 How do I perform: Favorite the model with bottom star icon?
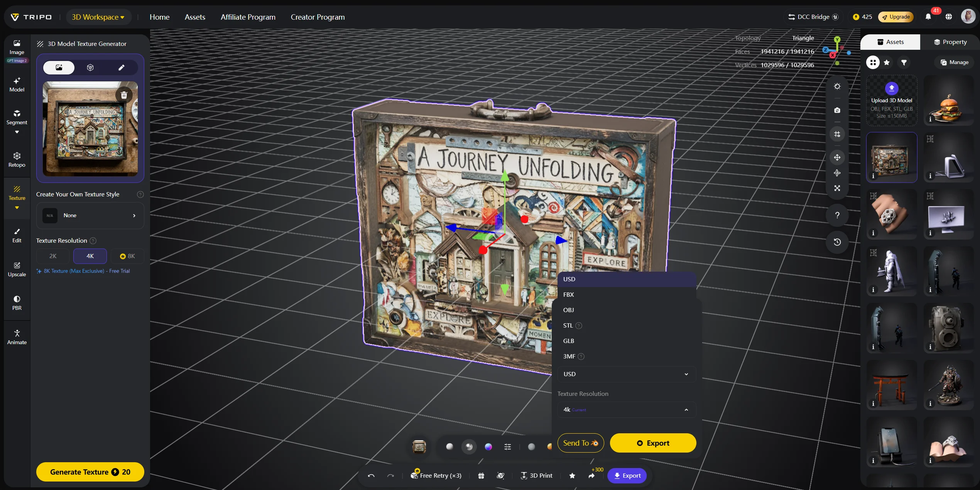click(572, 476)
